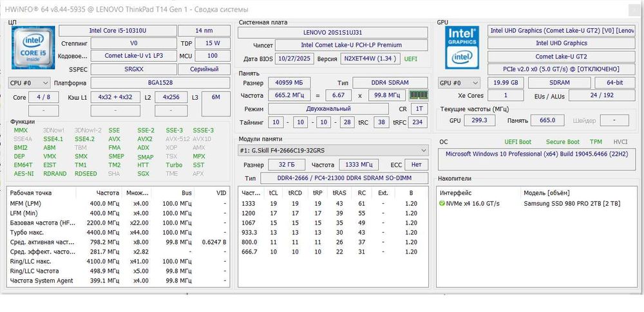The image size is (644, 312).
Task: Click the UEFI Boot indicator
Action: (518, 142)
